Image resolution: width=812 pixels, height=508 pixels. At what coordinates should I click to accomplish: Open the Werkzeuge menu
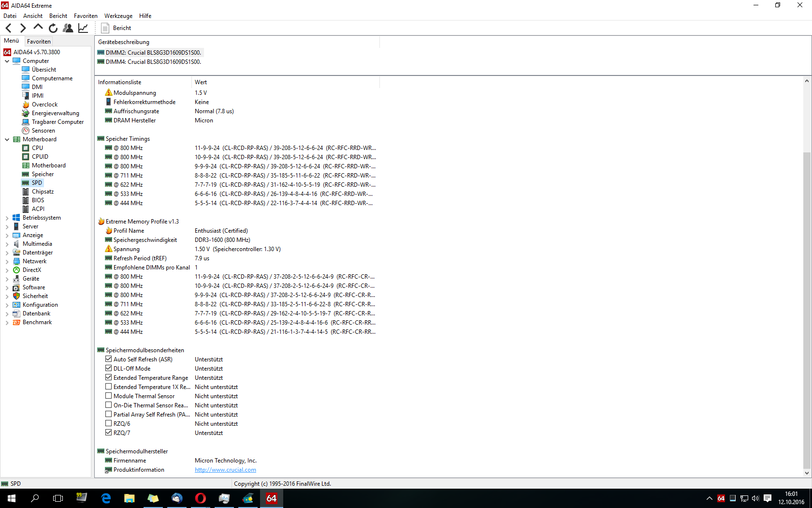click(x=118, y=16)
